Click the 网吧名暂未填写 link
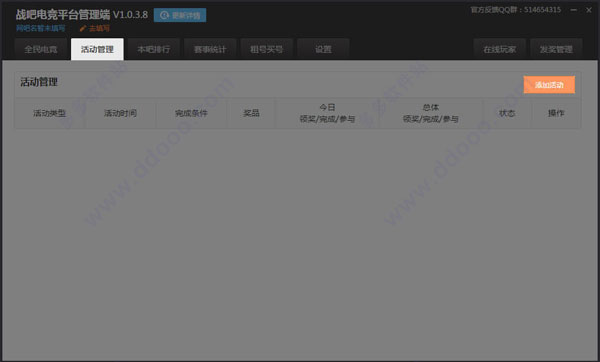The height and width of the screenshot is (362, 600). click(41, 28)
